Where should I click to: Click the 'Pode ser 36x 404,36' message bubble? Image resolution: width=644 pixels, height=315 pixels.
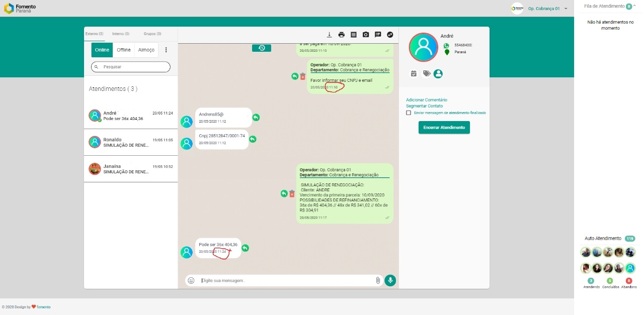tap(218, 248)
